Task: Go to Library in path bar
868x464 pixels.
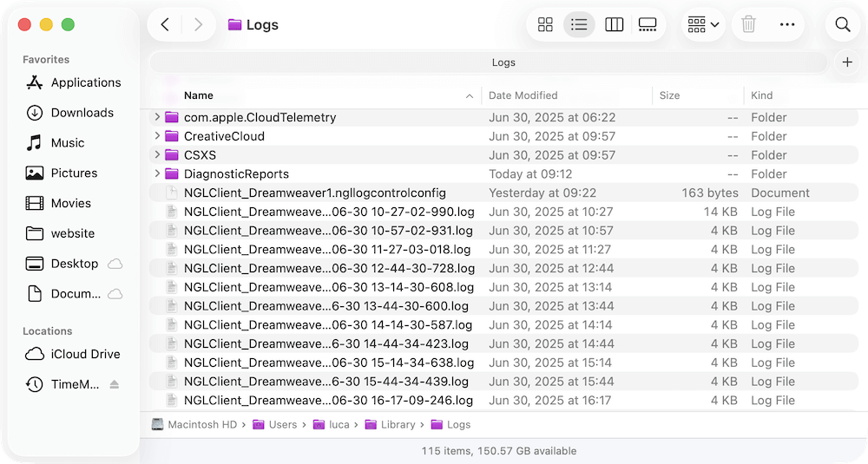Action: tap(391, 424)
